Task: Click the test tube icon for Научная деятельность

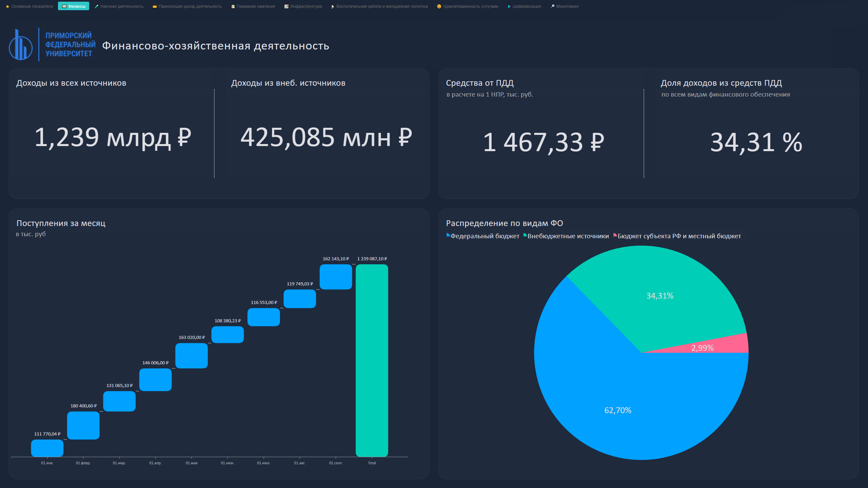Action: (96, 6)
